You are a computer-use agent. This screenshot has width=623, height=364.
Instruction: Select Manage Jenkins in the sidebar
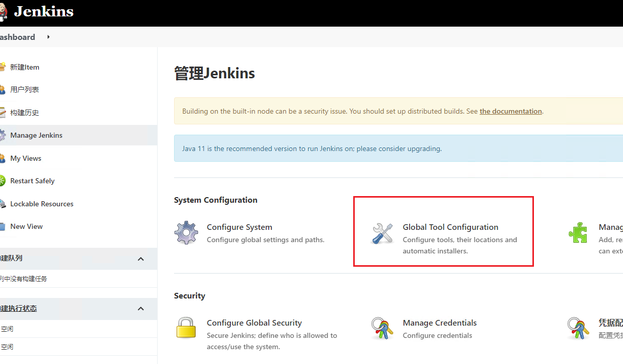[x=36, y=135]
